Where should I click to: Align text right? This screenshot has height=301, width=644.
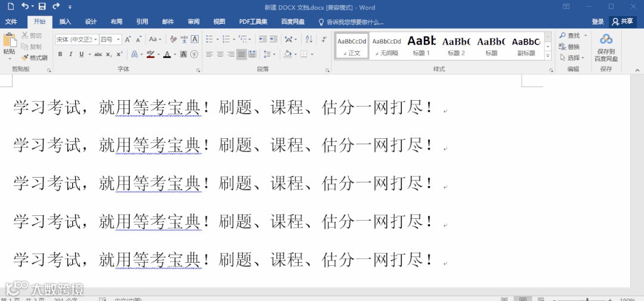tap(231, 54)
